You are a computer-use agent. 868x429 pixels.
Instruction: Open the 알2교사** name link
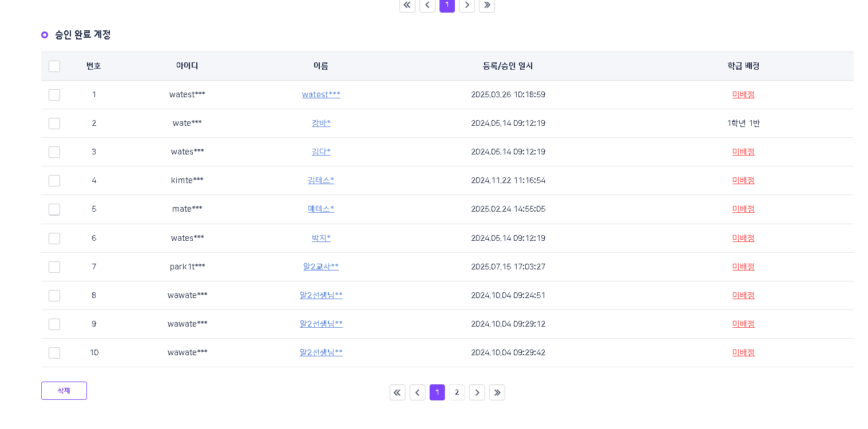[321, 267]
